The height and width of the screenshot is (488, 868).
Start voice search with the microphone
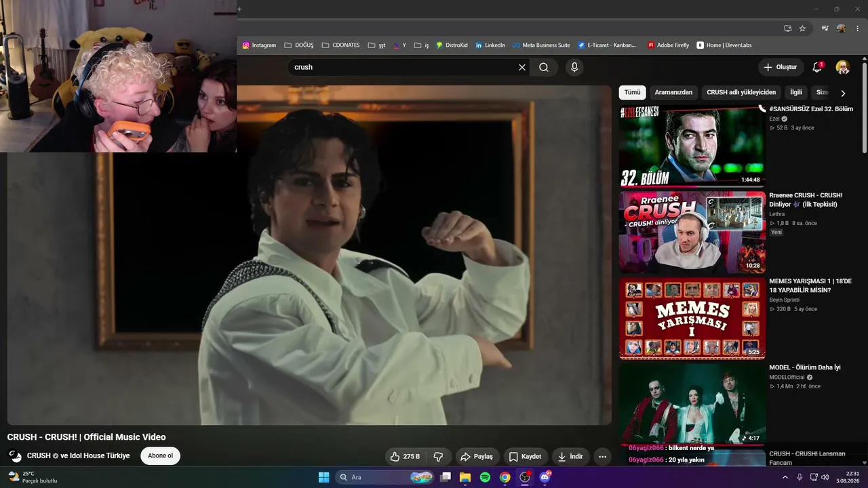tap(574, 67)
